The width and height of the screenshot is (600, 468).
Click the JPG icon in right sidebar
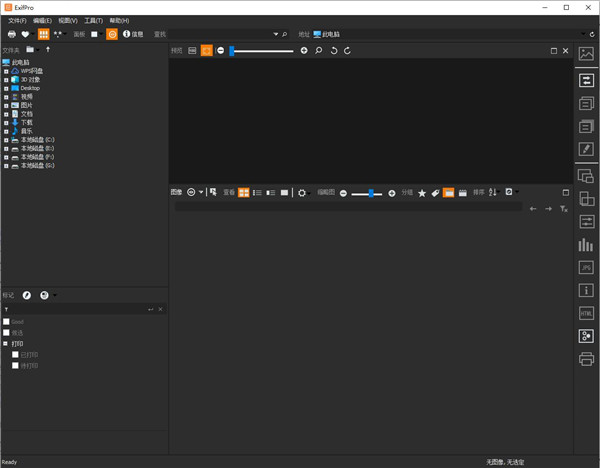[x=586, y=267]
